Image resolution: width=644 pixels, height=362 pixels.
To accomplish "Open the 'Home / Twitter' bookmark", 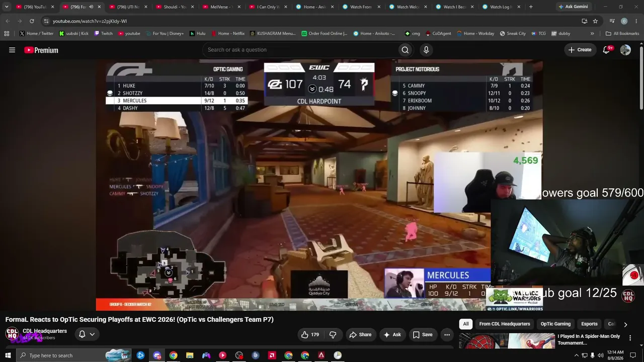I will pyautogui.click(x=36, y=34).
